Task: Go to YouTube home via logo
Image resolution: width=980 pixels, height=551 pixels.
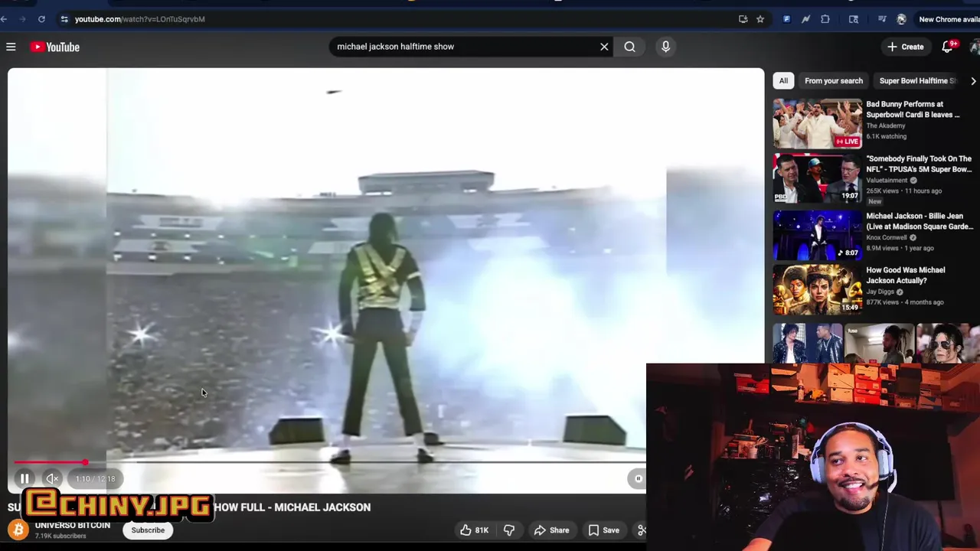Action: [55, 47]
